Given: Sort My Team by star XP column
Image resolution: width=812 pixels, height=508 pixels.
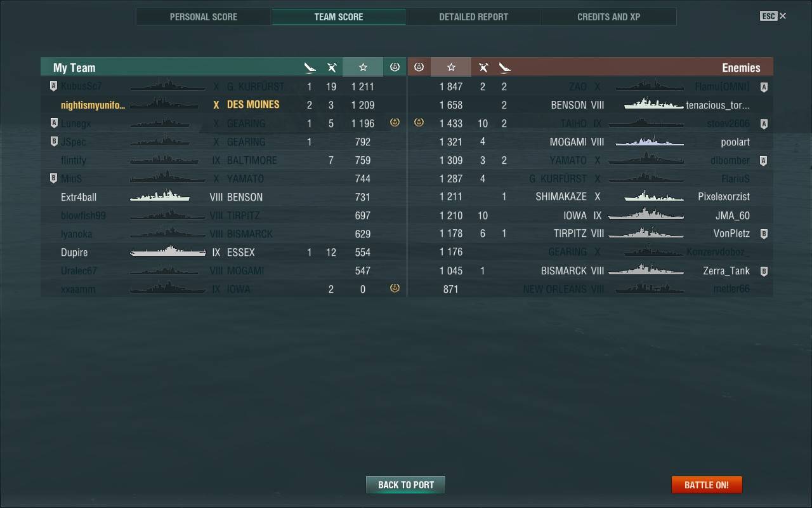Looking at the screenshot, I should (363, 67).
